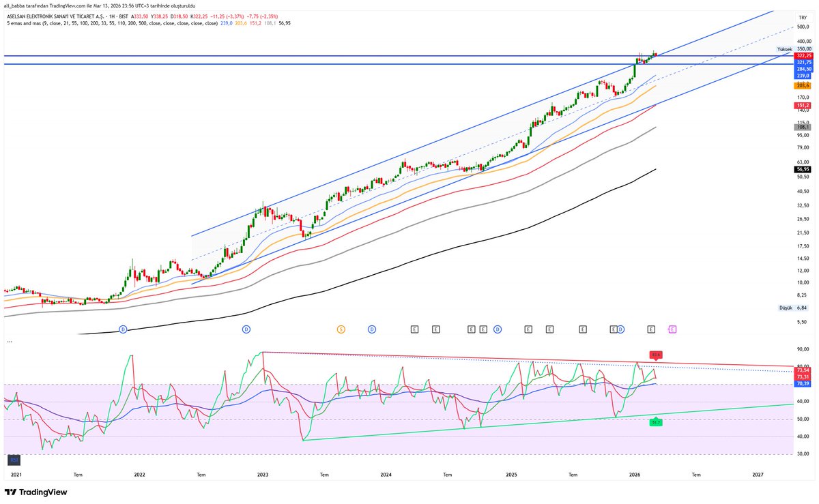Click the 2027 label on the time axis
The width and height of the screenshot is (819, 504).
pos(758,474)
